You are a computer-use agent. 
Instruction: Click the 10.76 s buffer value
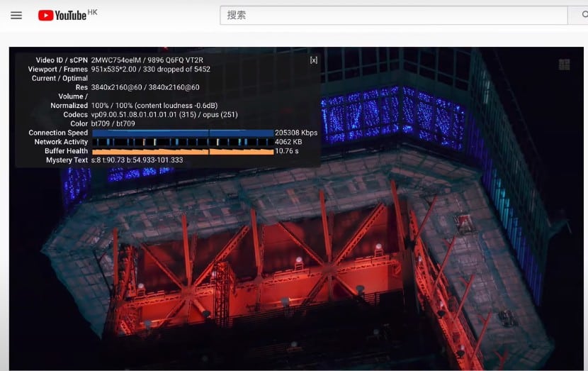(x=286, y=150)
